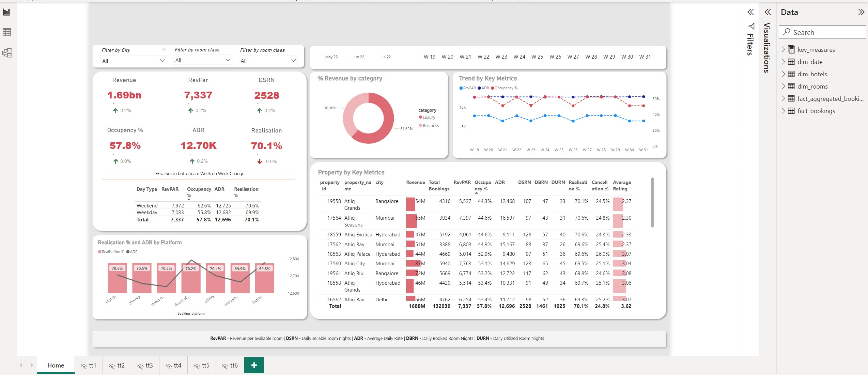Click the Filters funnel icon
This screenshot has width=868, height=375.
coord(751,26)
